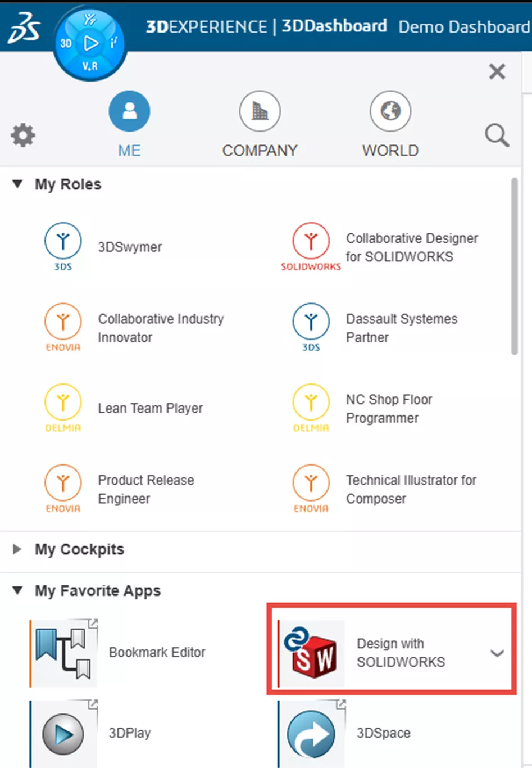Expand the Design with SOLIDWORKS chevron
This screenshot has height=768, width=532.
pos(497,653)
